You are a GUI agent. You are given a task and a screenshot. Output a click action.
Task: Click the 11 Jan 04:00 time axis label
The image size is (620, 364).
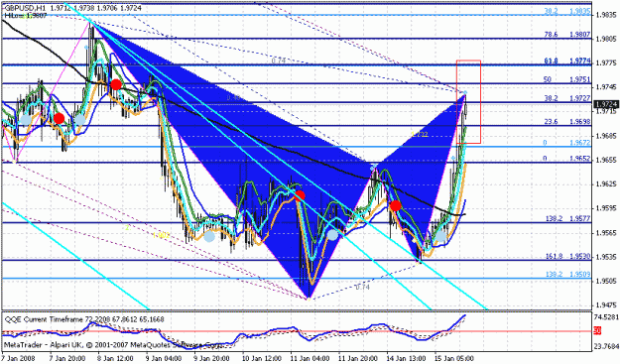310,358
